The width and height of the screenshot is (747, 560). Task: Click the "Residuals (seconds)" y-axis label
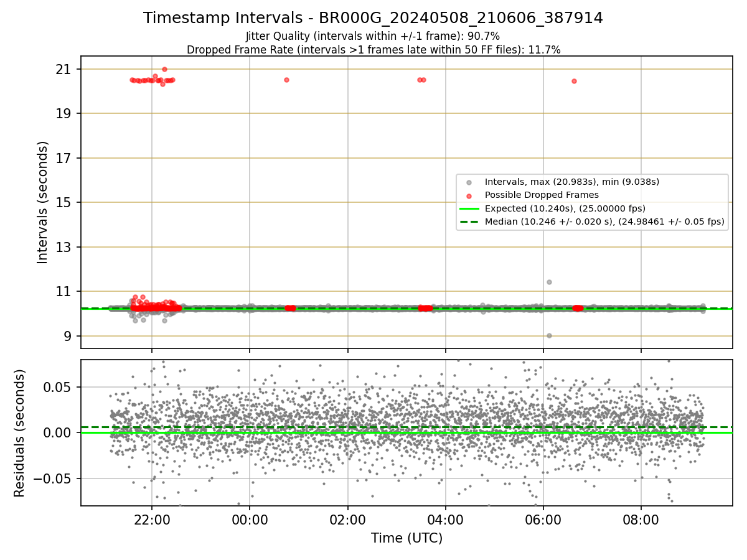pyautogui.click(x=20, y=433)
